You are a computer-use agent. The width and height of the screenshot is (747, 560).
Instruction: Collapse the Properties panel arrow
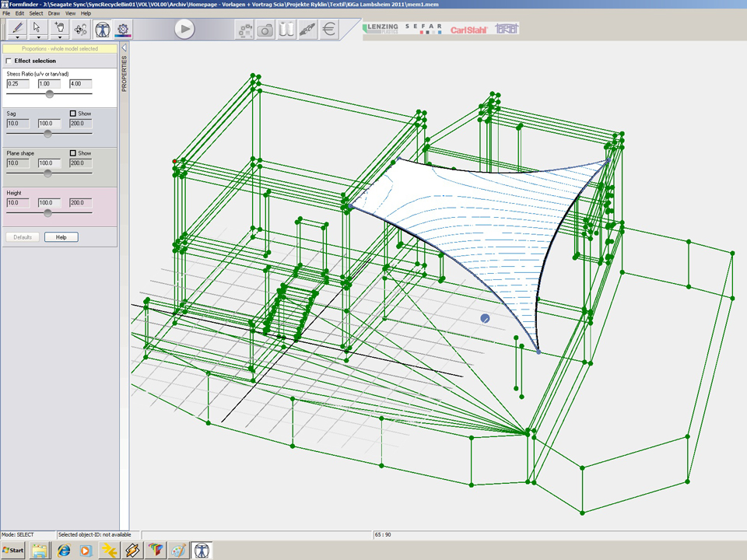pos(124,48)
